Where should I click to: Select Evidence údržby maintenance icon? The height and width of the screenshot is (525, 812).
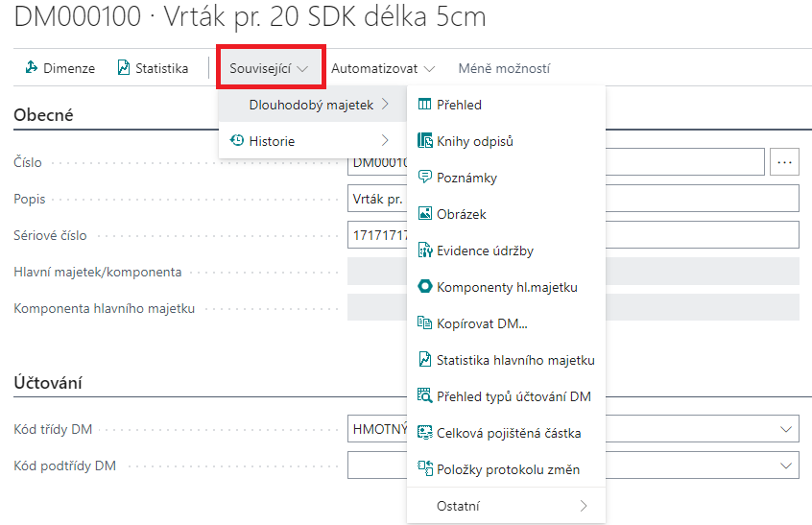pos(425,251)
